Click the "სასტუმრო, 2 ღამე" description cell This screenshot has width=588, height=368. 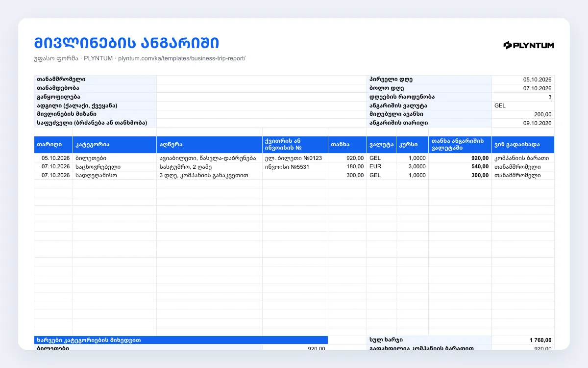coord(209,166)
